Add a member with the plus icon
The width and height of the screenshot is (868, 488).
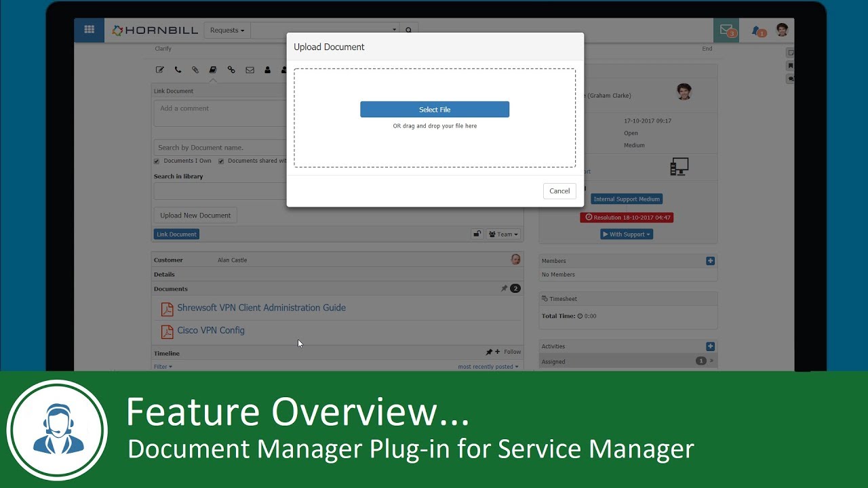(x=710, y=261)
